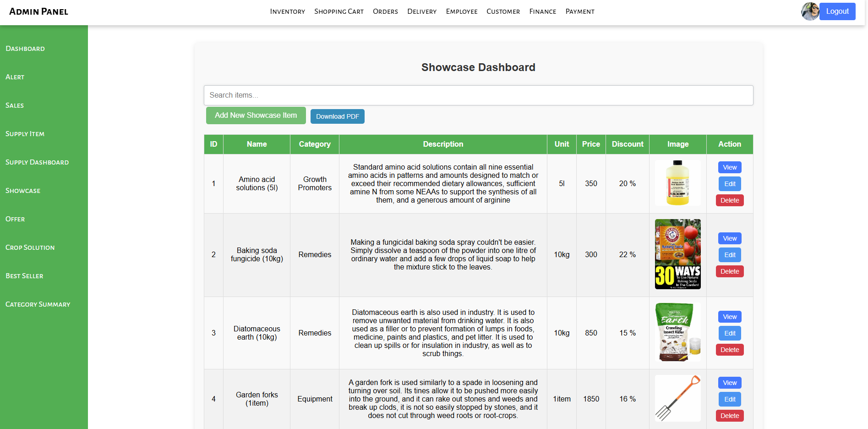Delete the Diatomaceous earth item
Screen dimensions: 868x429
[729, 350]
